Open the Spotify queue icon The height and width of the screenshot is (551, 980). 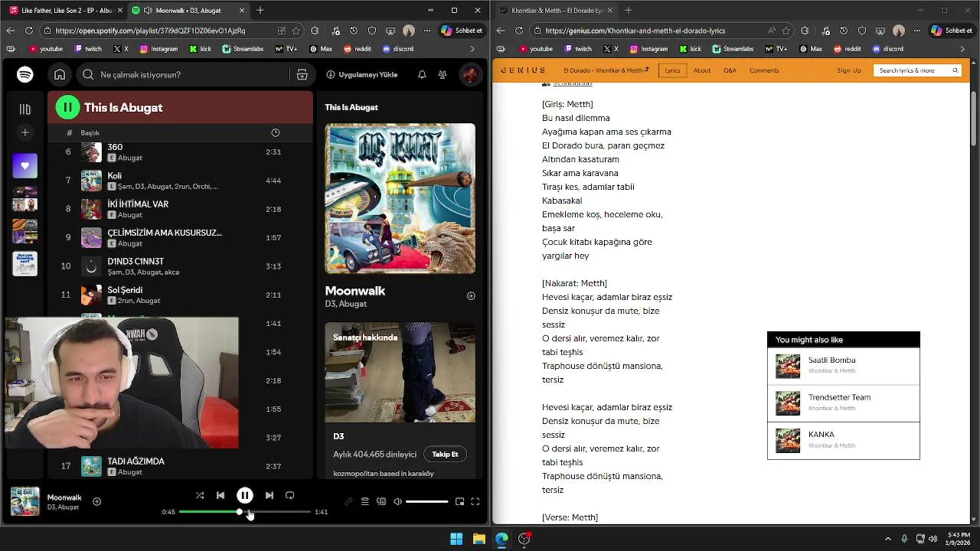[365, 502]
